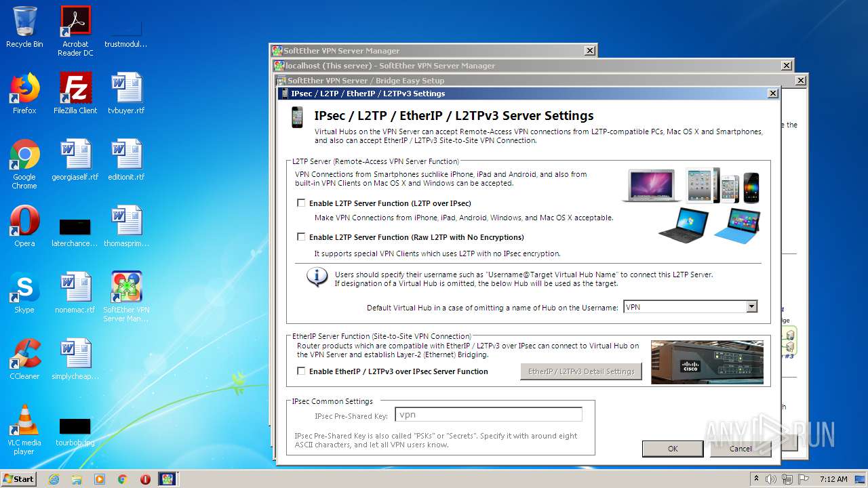Close the Bridge Easy Setup window

pyautogui.click(x=801, y=81)
